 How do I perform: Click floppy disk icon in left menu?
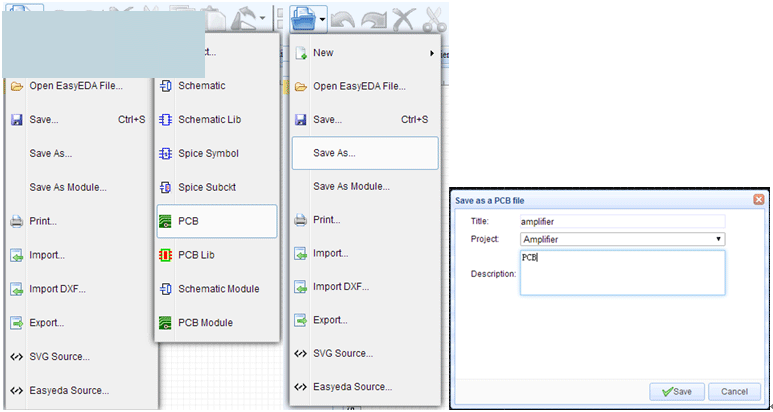pos(17,120)
